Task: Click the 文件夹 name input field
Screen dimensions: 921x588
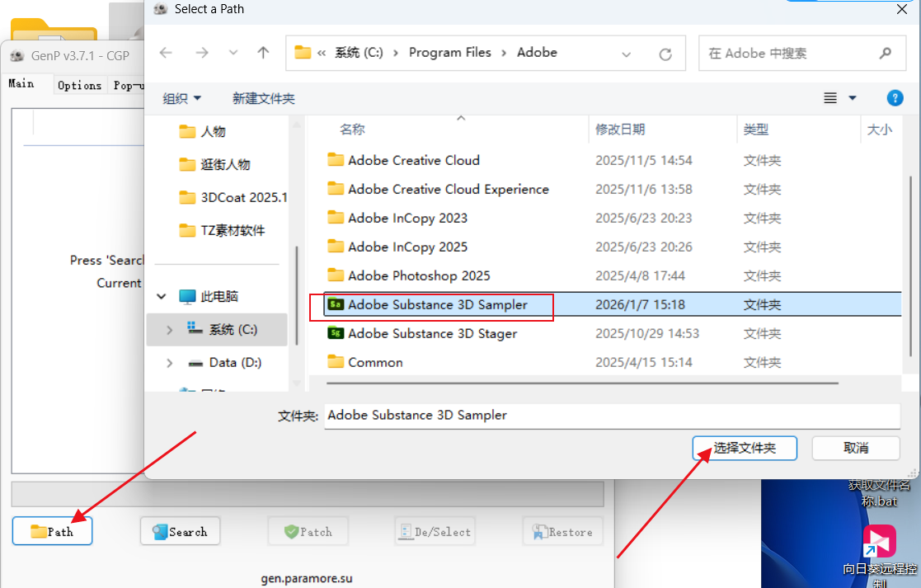Action: tap(612, 416)
